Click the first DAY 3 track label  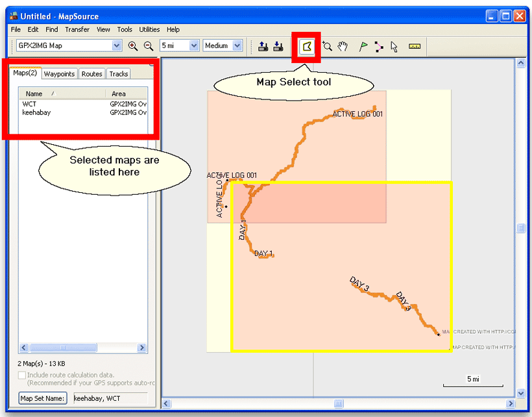[359, 284]
